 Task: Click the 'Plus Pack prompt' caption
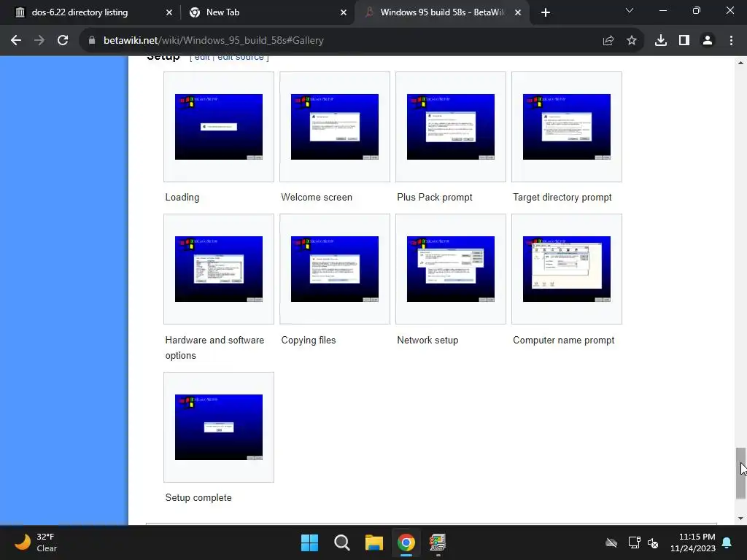click(435, 197)
